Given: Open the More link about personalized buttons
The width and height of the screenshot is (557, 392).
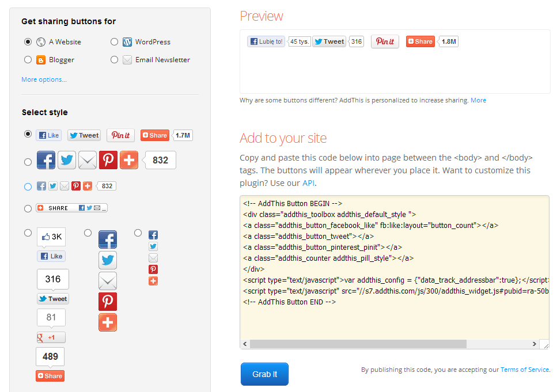Looking at the screenshot, I should click(479, 100).
